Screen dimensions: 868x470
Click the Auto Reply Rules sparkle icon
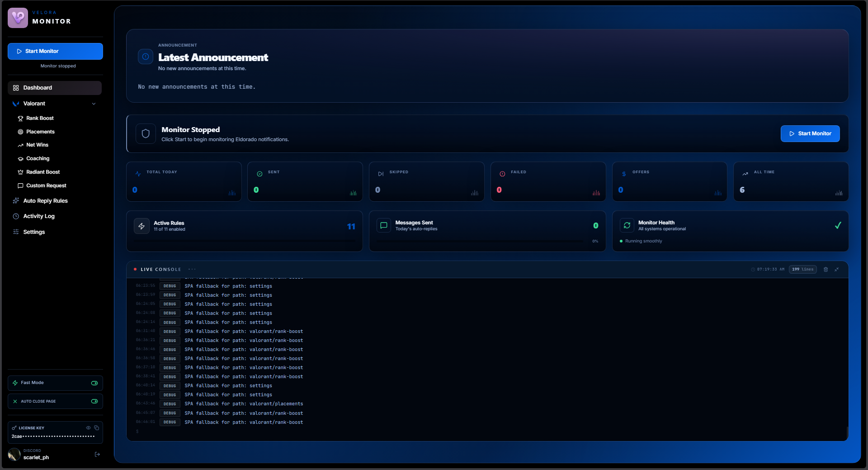16,201
